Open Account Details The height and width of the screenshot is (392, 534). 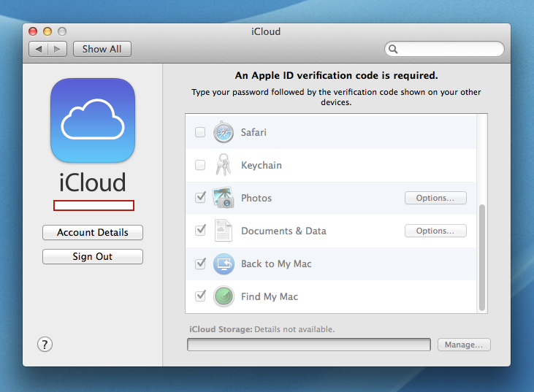pyautogui.click(x=93, y=232)
